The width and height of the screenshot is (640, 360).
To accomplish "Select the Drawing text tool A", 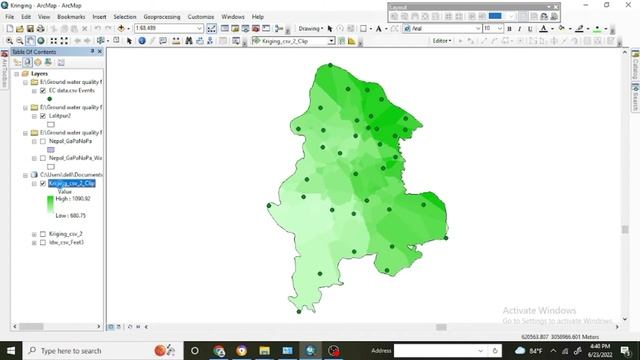I will (378, 29).
